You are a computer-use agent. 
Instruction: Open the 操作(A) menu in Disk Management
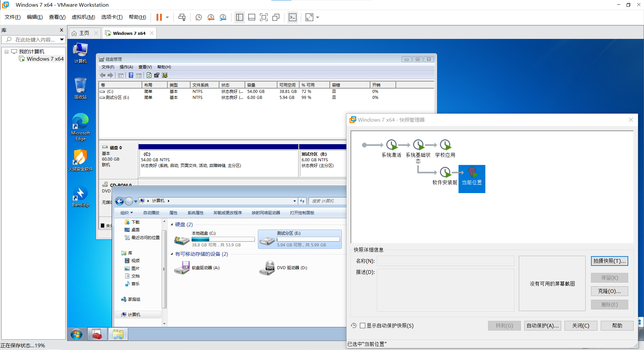point(126,67)
